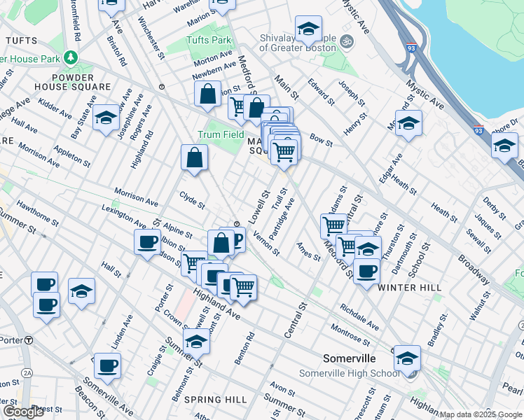This screenshot has height=420, width=524.
Task: Select the grocery cart marker above Highland Ave
Action: pos(244,290)
